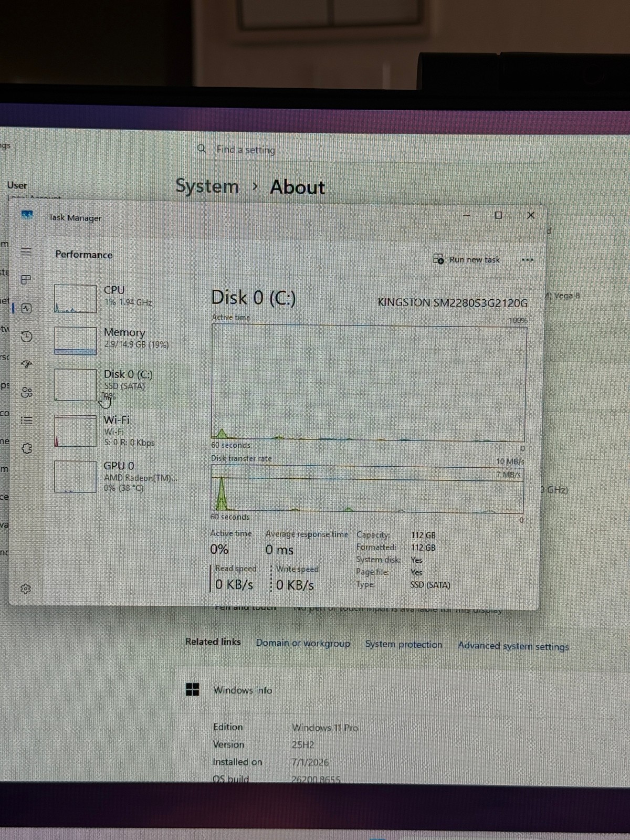The height and width of the screenshot is (840, 630).
Task: Open the Services page icon
Action: 26,448
